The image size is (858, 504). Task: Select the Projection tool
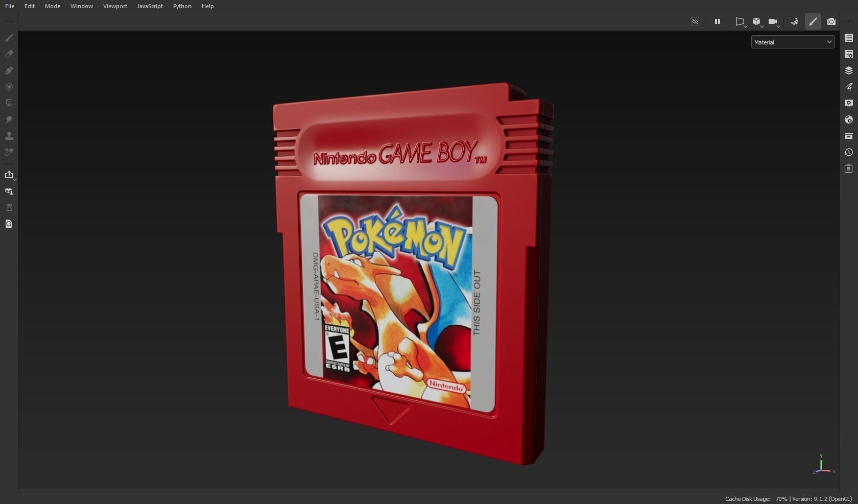[9, 70]
